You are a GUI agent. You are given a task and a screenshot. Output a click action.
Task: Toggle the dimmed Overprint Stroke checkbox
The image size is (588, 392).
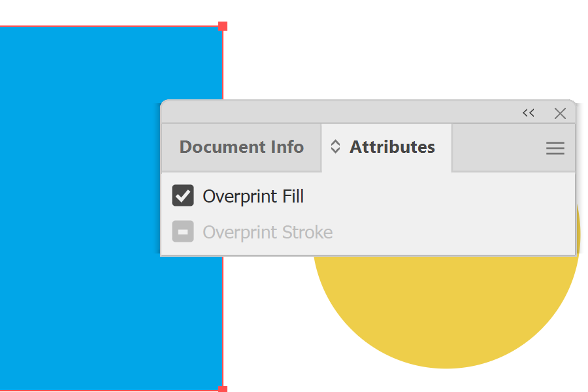[183, 231]
